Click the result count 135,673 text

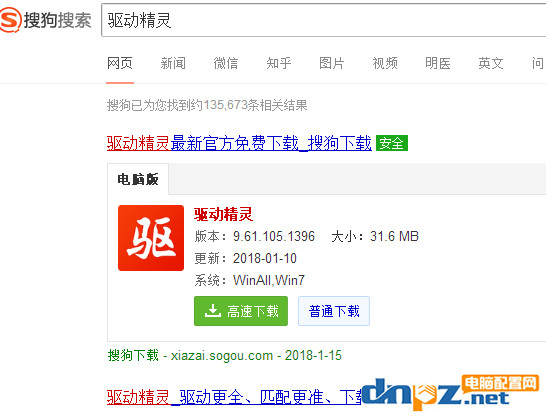225,105
